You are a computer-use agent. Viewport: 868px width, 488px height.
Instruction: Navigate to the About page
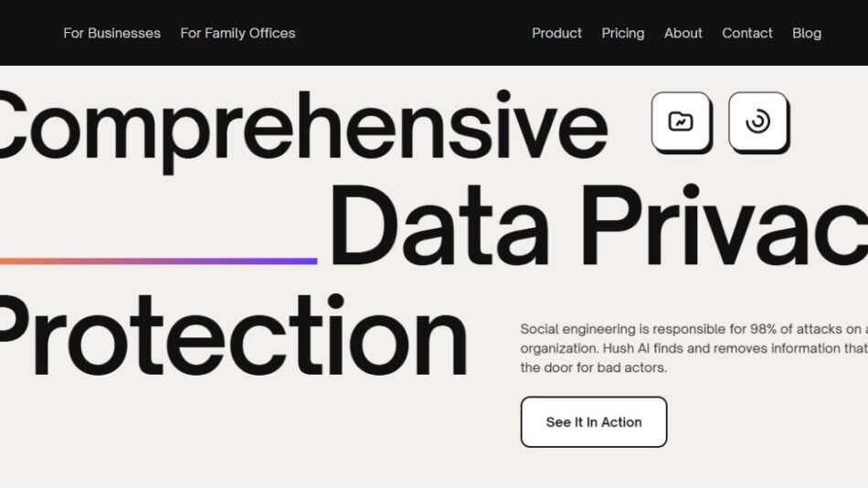pos(683,33)
